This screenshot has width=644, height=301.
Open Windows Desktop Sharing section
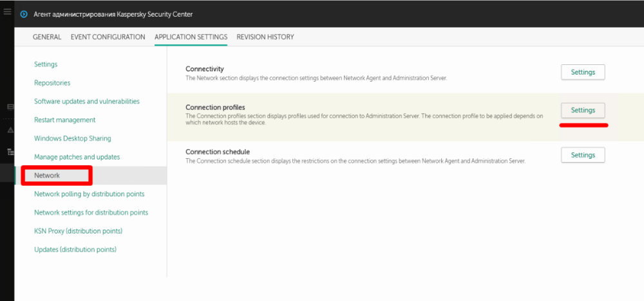[x=73, y=138]
